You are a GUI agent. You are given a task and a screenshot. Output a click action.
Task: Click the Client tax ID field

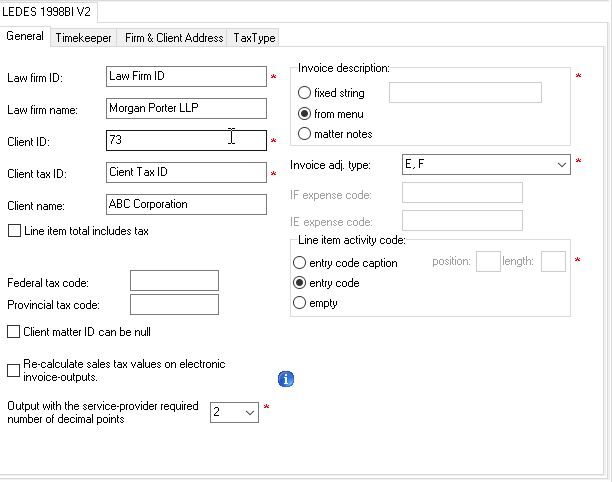click(186, 173)
